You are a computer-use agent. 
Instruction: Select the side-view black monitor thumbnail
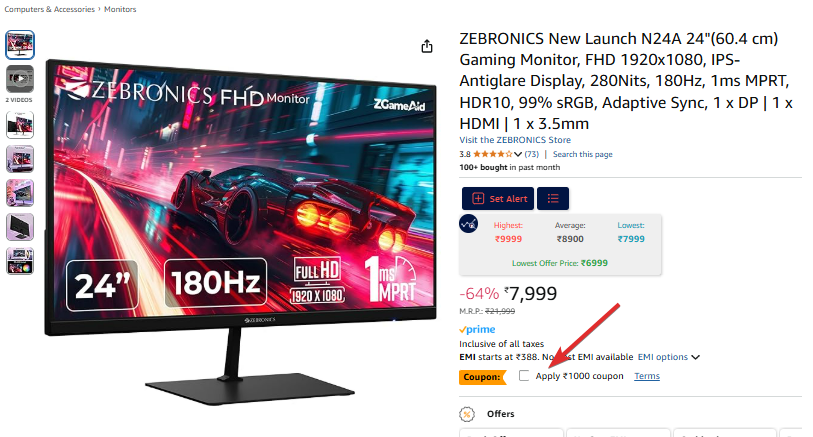pyautogui.click(x=20, y=227)
